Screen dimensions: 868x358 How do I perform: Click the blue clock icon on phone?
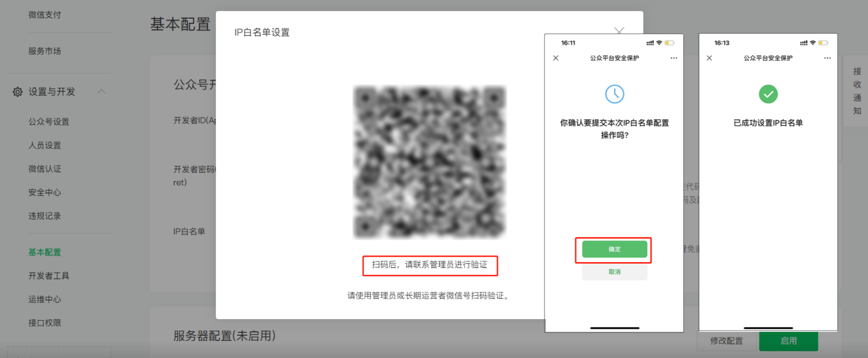[614, 94]
